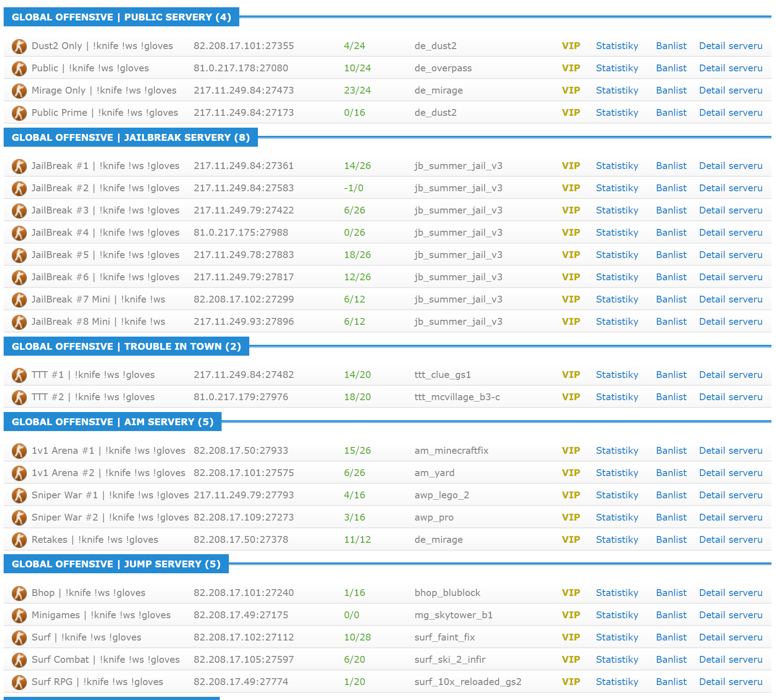Open the Aim Servery (5) section header
Screen dimensions: 776x700
point(113,422)
